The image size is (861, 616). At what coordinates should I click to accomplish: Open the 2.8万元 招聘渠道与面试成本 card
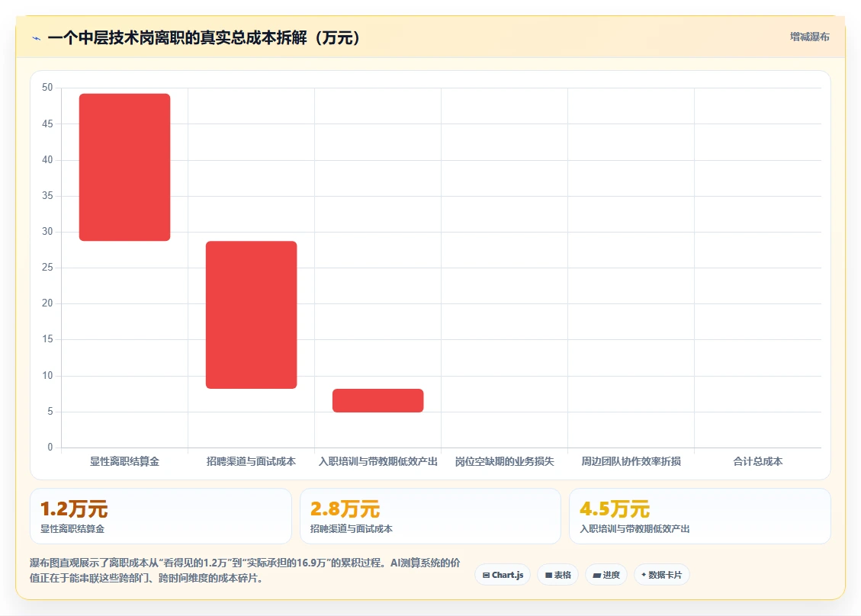coord(430,516)
